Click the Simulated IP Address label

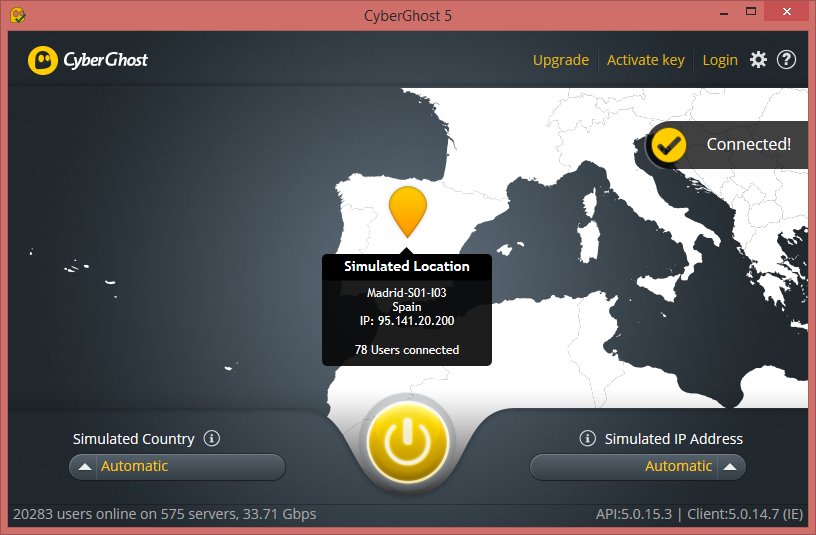point(674,439)
